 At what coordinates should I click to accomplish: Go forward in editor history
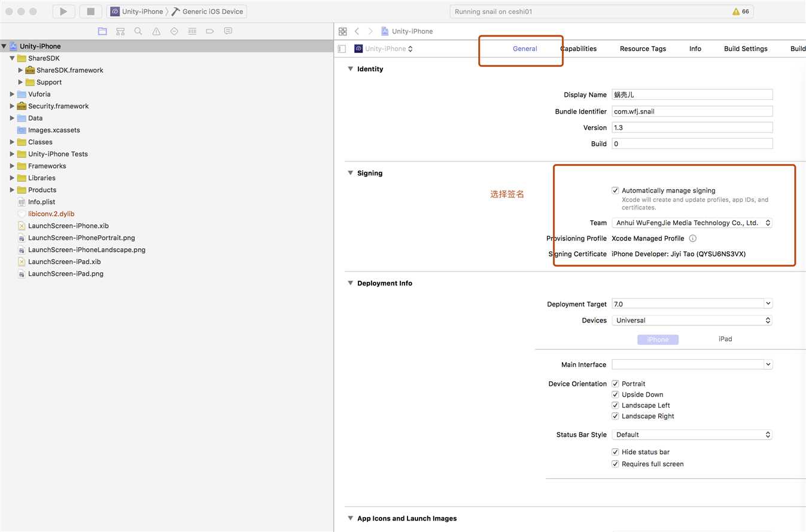tap(370, 31)
